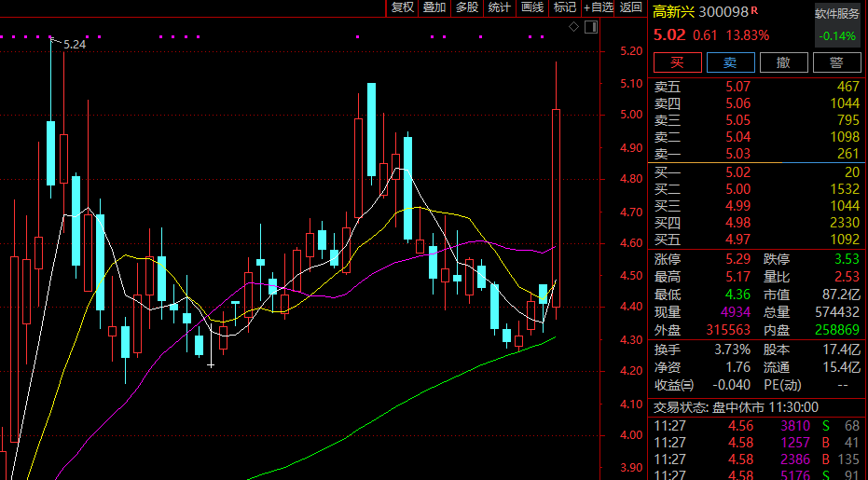Open the 叠加 overlay option
The height and width of the screenshot is (480, 868).
434,7
